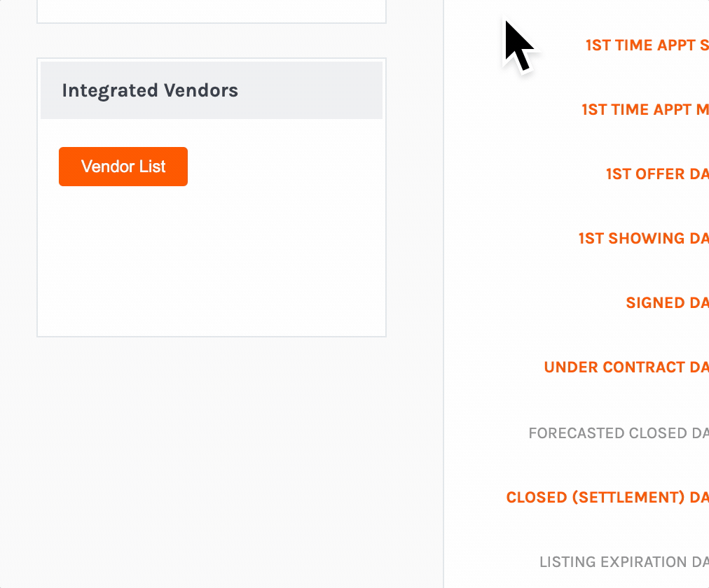The image size is (709, 588).
Task: Click inside the empty panel above Integrated Vendors
Action: 210,10
